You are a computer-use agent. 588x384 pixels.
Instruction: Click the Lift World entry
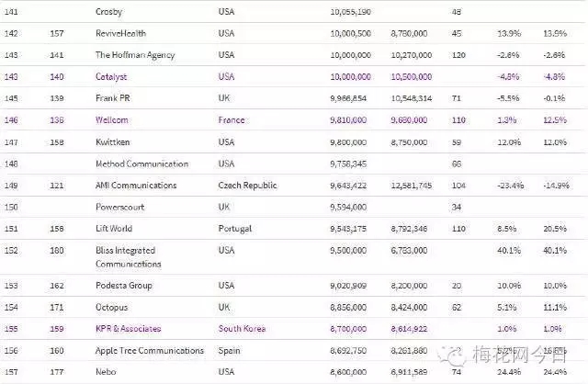(x=117, y=230)
